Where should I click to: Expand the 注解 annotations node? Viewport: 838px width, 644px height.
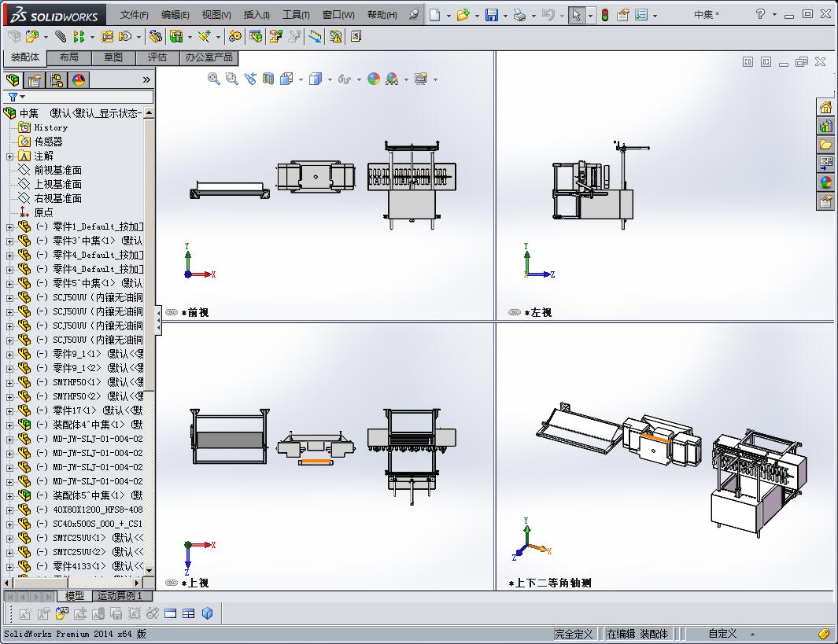pos(9,156)
